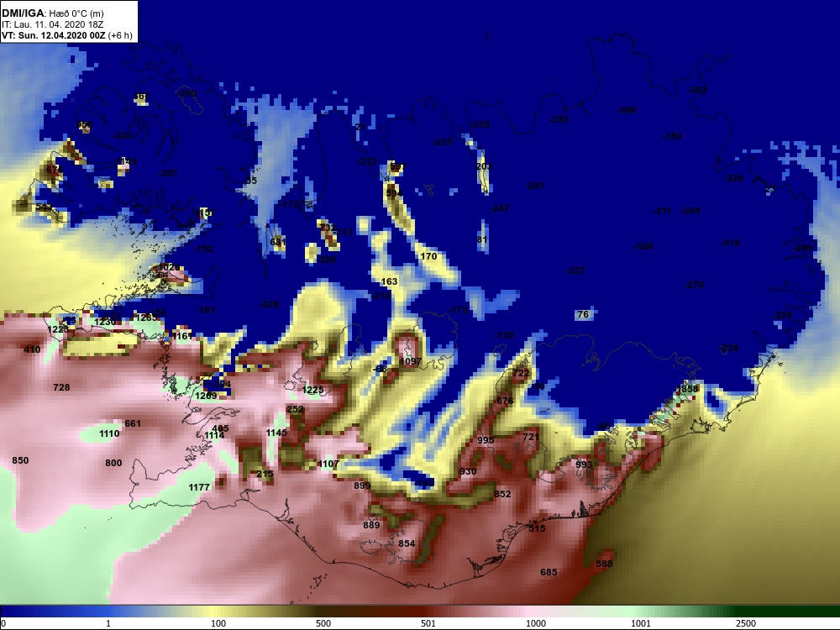
Task: Click the map value '515'
Action: (537, 528)
